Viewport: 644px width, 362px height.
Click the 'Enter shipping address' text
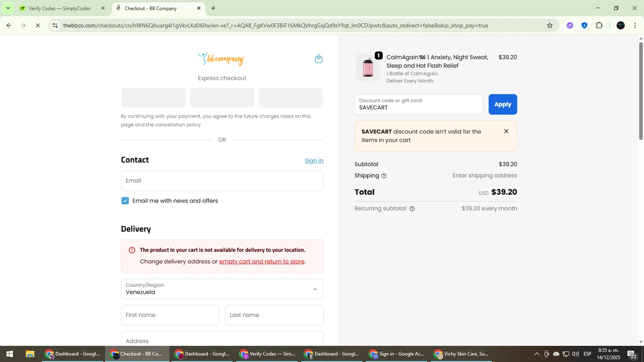(485, 175)
